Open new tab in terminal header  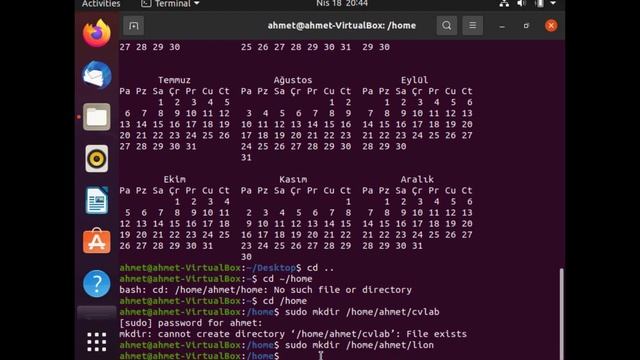pos(133,26)
